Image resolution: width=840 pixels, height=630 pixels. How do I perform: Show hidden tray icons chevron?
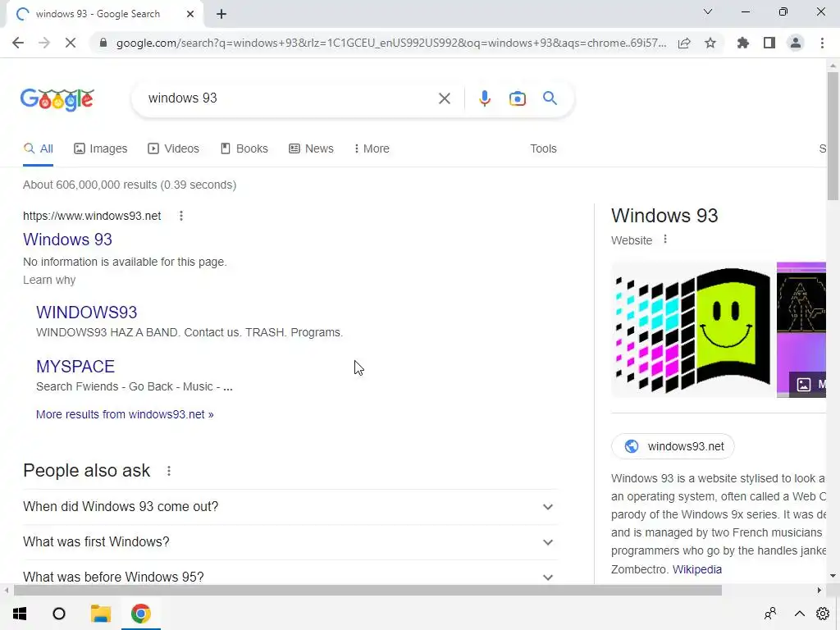[x=799, y=614]
